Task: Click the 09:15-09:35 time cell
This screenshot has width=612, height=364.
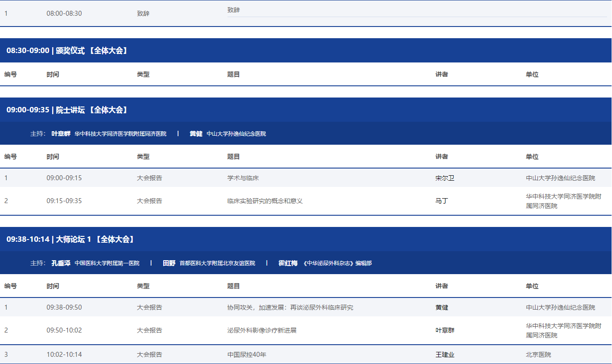Action: (64, 201)
